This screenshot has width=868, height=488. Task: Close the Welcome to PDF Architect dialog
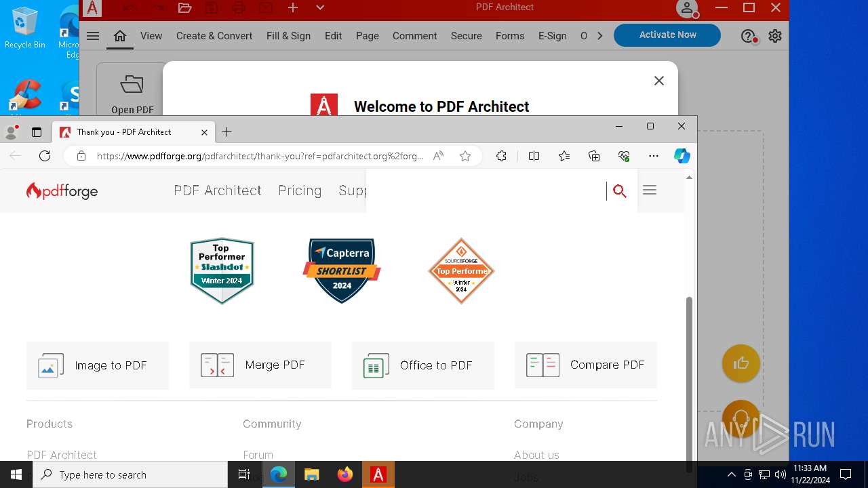pos(658,81)
